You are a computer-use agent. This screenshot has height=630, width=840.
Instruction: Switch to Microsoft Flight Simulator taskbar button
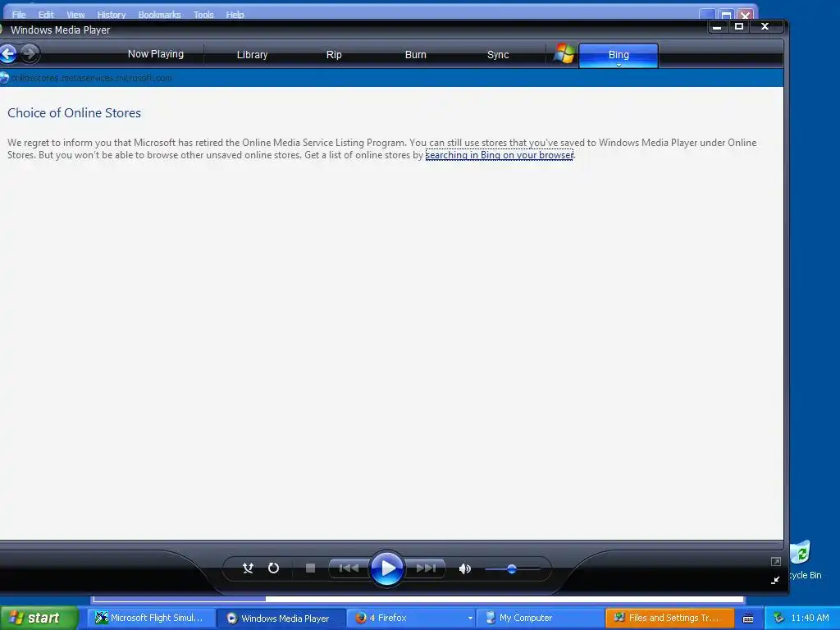[152, 618]
